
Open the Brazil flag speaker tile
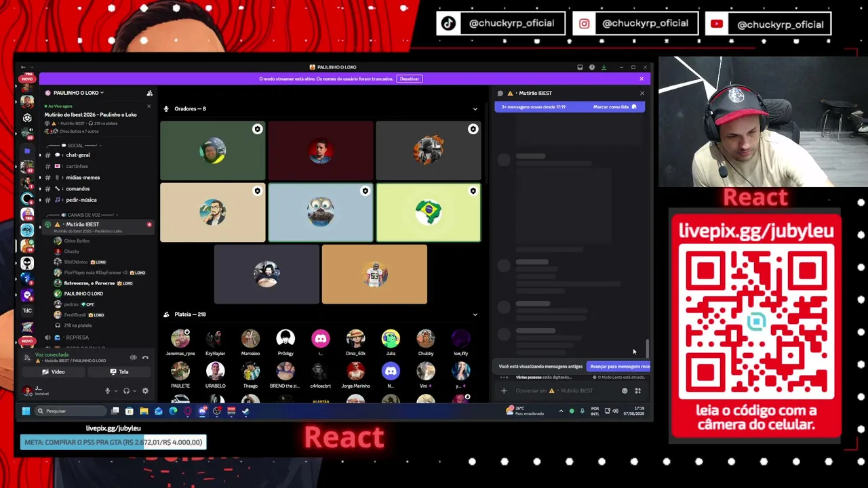click(x=429, y=212)
